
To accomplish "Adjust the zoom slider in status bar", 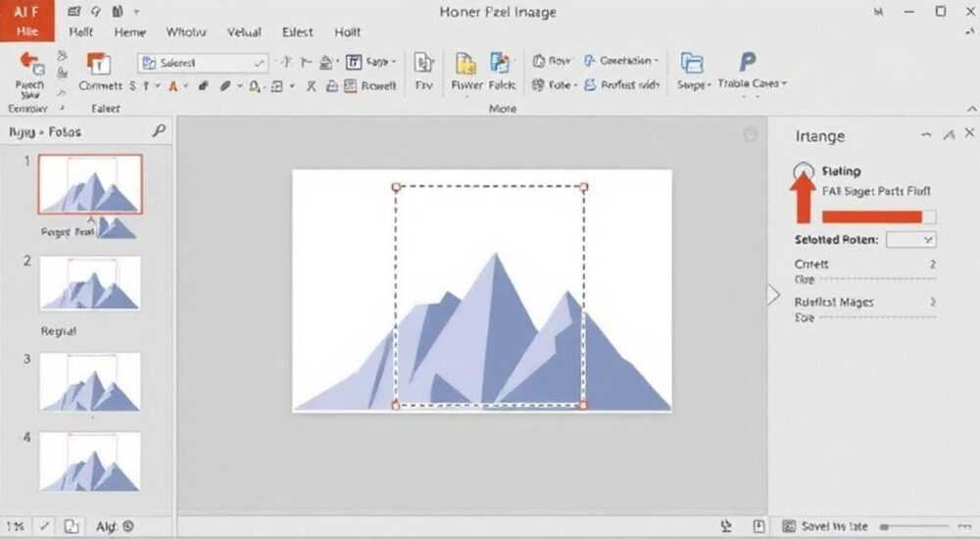I will click(916, 527).
